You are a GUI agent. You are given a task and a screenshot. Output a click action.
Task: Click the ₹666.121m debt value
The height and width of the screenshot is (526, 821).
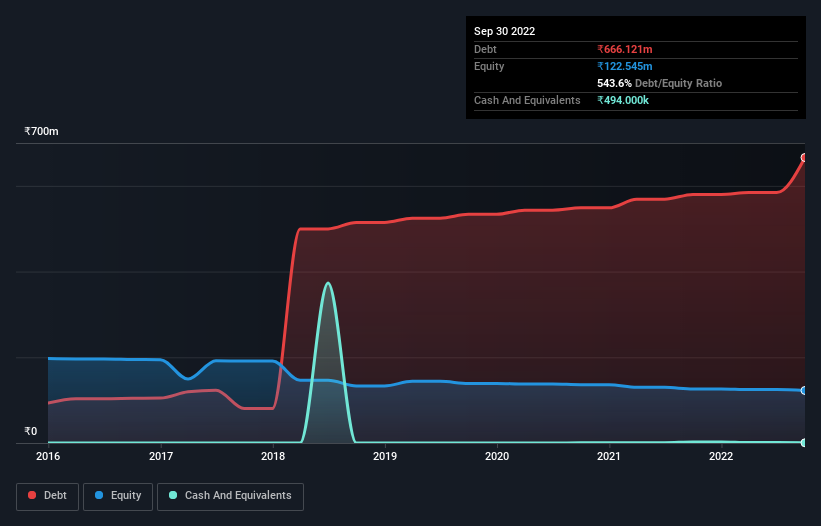(x=625, y=49)
